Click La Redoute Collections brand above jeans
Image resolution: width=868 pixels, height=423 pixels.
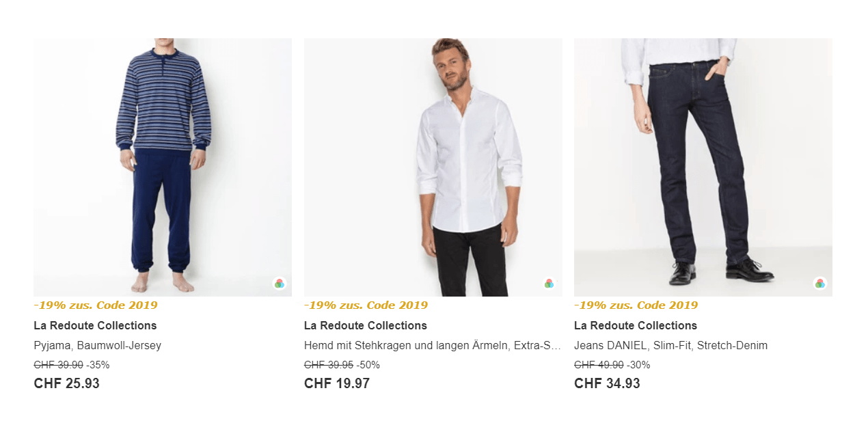[x=636, y=326]
